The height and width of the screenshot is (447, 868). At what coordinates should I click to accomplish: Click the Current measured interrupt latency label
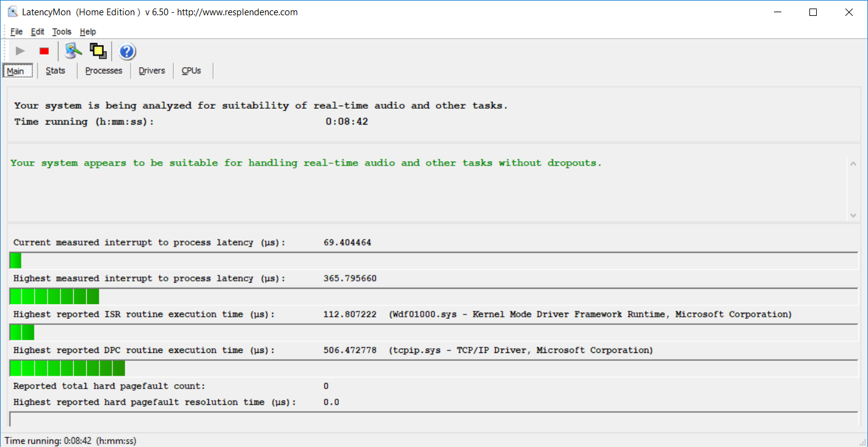pyautogui.click(x=150, y=243)
